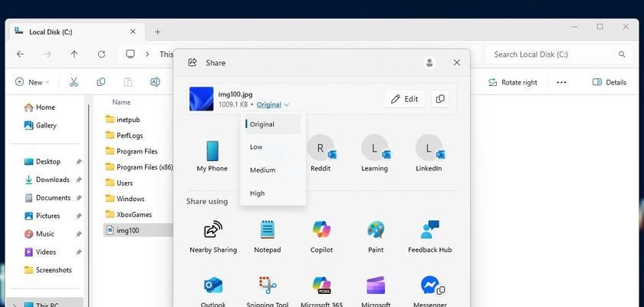The image size is (644, 307).
Task: Click the Rename icon in Explorer toolbar
Action: [x=155, y=82]
